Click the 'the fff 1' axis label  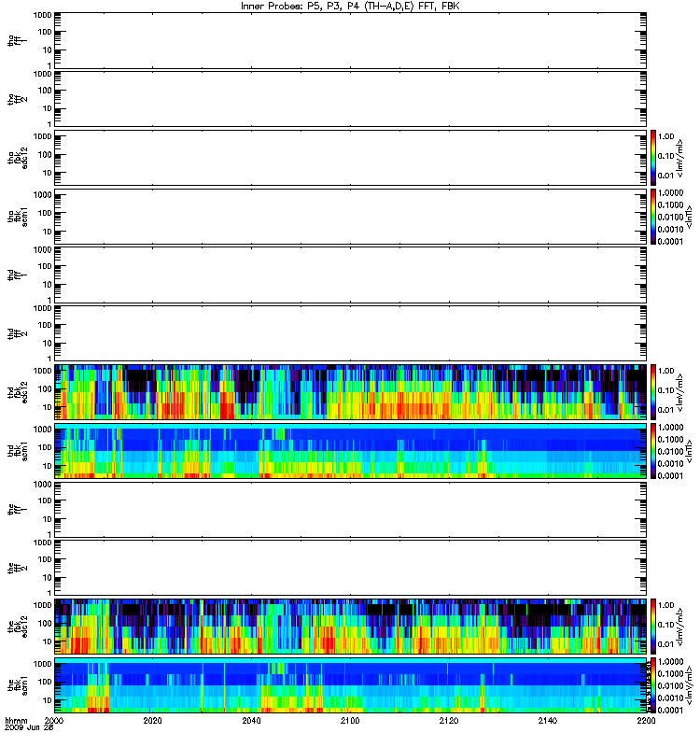pyautogui.click(x=18, y=509)
